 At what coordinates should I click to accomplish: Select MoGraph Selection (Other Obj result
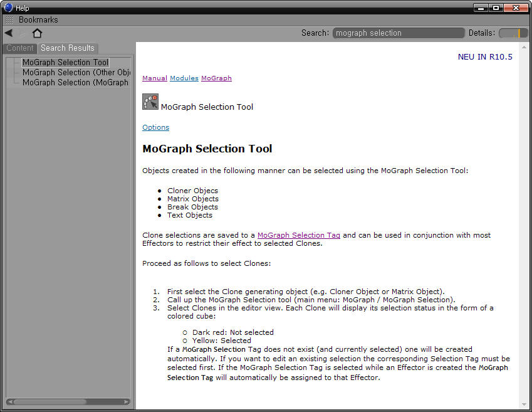(x=76, y=72)
